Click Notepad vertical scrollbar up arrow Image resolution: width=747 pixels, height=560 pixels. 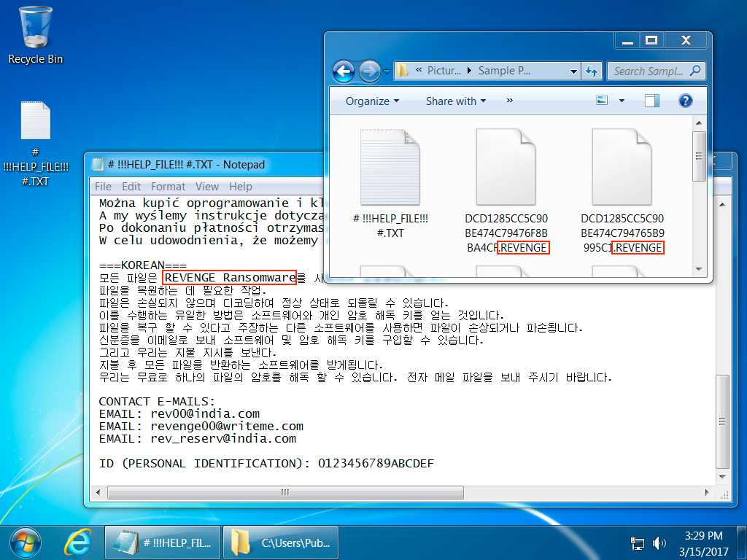[x=722, y=205]
